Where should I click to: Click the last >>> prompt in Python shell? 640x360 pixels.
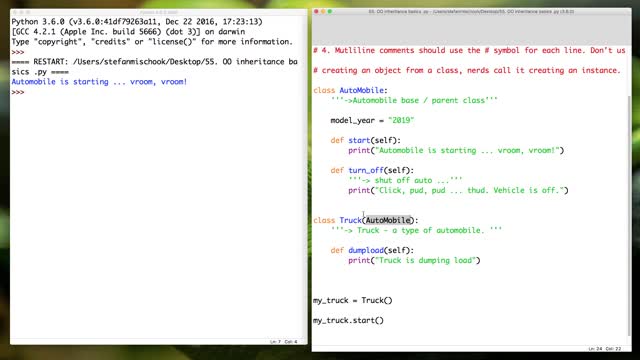pos(18,92)
